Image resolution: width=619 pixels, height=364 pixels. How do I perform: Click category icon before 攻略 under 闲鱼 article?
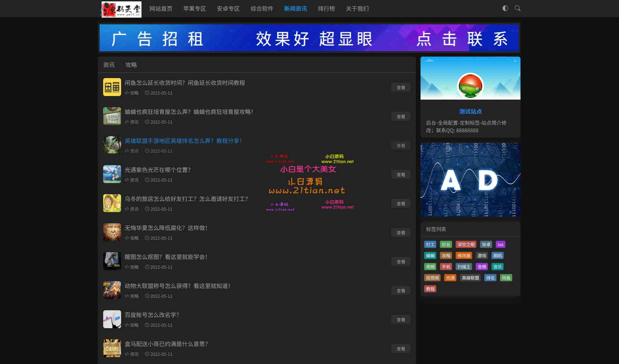pos(126,93)
